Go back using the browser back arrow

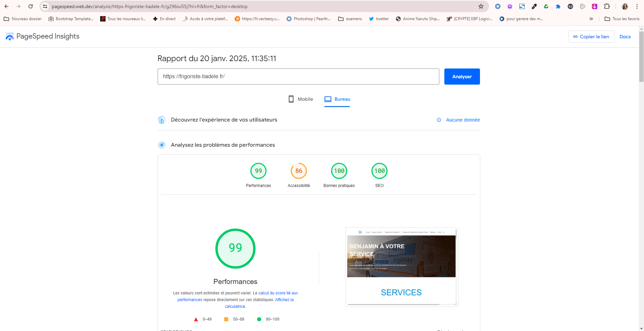(x=6, y=6)
